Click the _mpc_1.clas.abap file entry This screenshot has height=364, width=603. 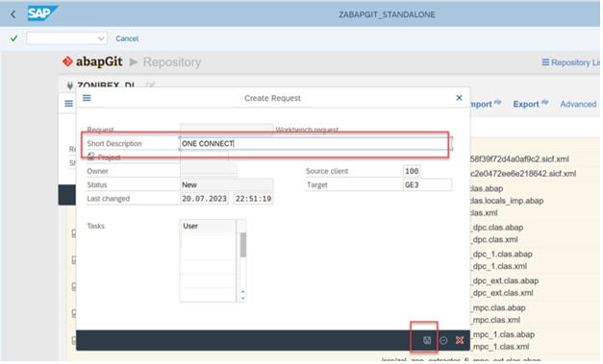point(503,334)
